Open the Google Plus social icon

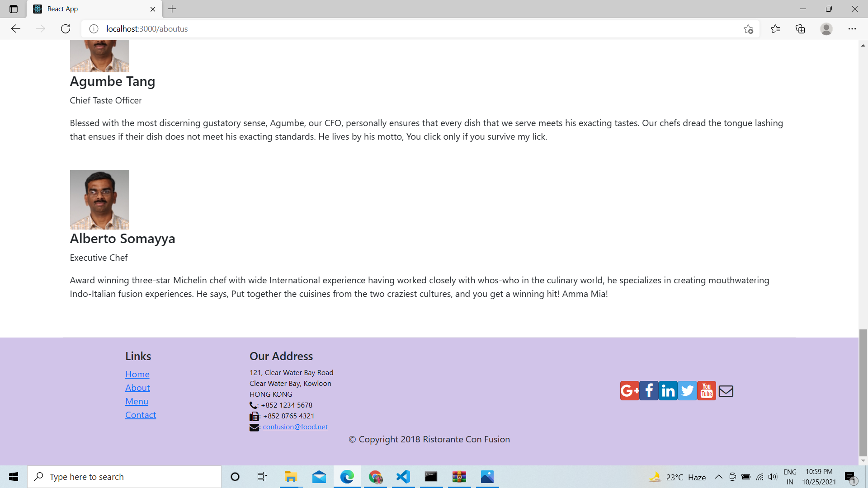click(629, 391)
